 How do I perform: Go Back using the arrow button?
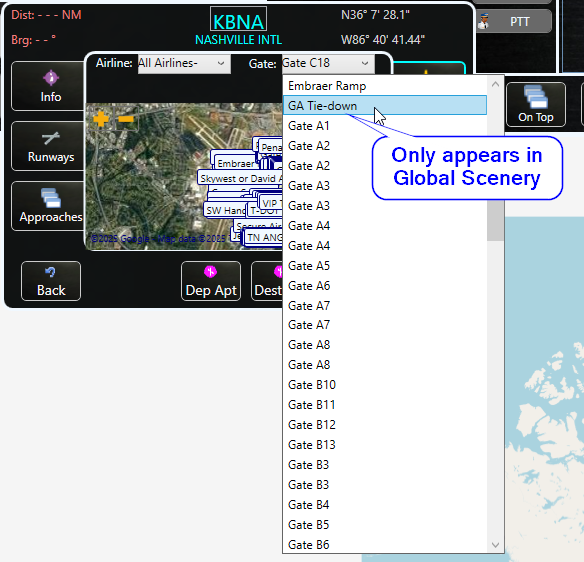pyautogui.click(x=51, y=281)
